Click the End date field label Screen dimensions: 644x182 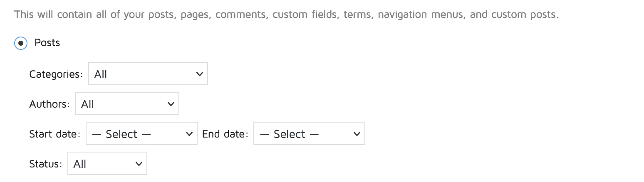click(x=225, y=134)
